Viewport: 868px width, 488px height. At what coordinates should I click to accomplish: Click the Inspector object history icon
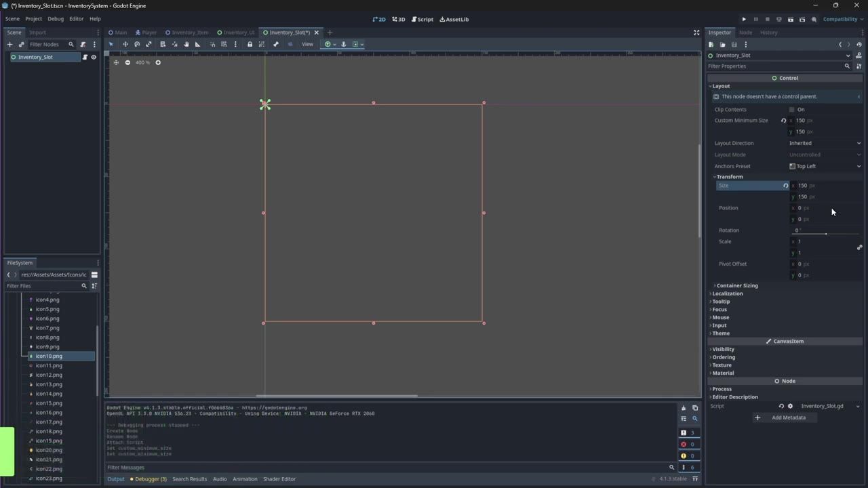859,44
